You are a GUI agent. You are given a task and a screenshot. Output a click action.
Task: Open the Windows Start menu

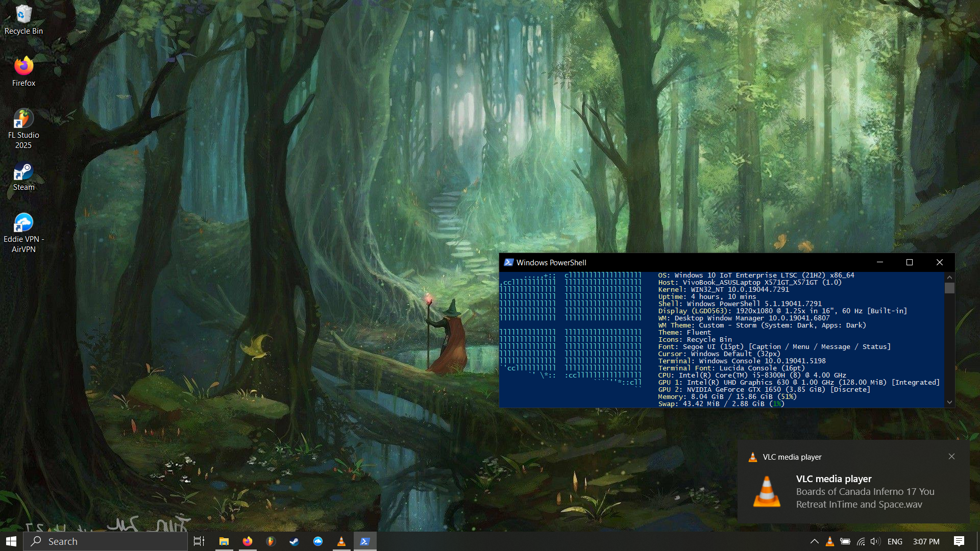click(11, 541)
